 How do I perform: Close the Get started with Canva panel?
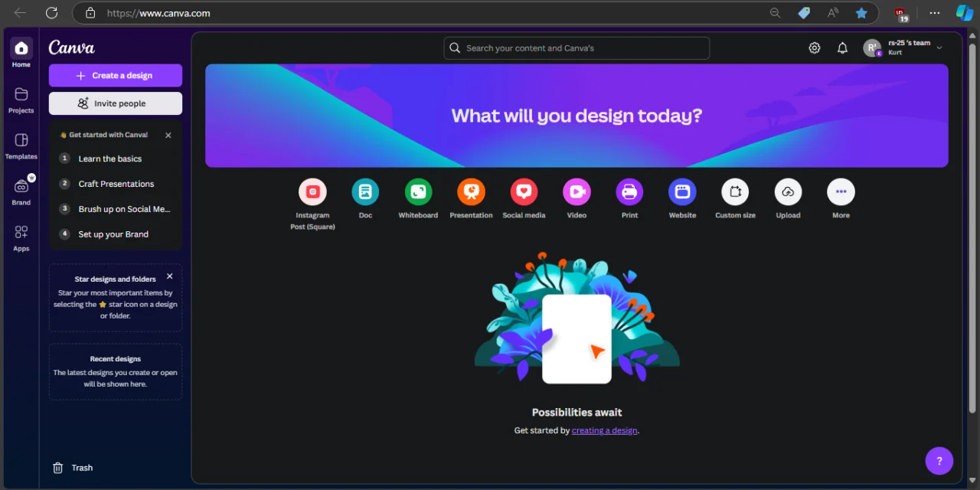pos(168,136)
